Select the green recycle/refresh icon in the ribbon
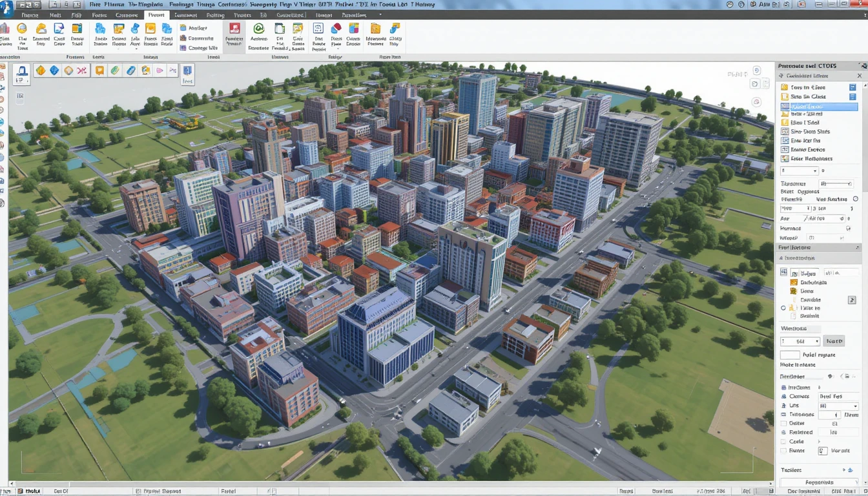Image resolution: width=868 pixels, height=496 pixels. (258, 30)
